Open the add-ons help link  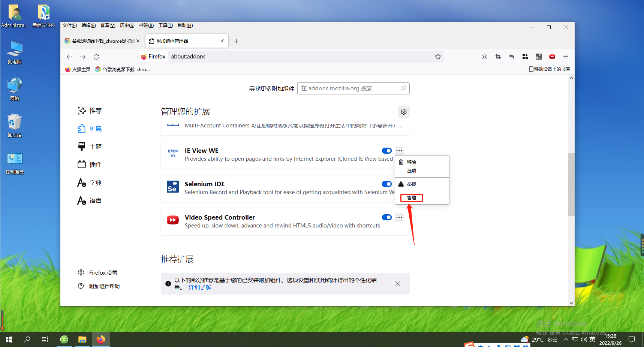tap(99, 286)
